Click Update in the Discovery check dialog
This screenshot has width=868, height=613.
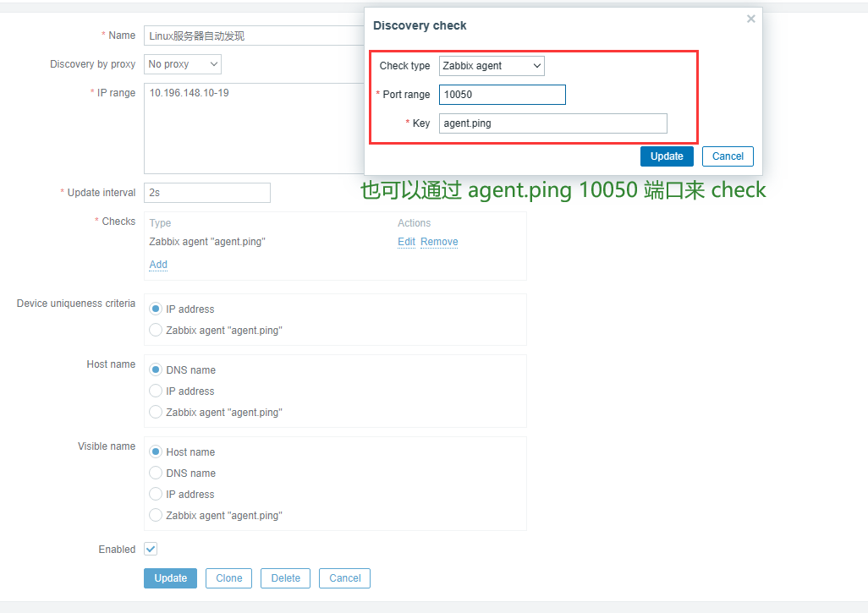tap(667, 156)
